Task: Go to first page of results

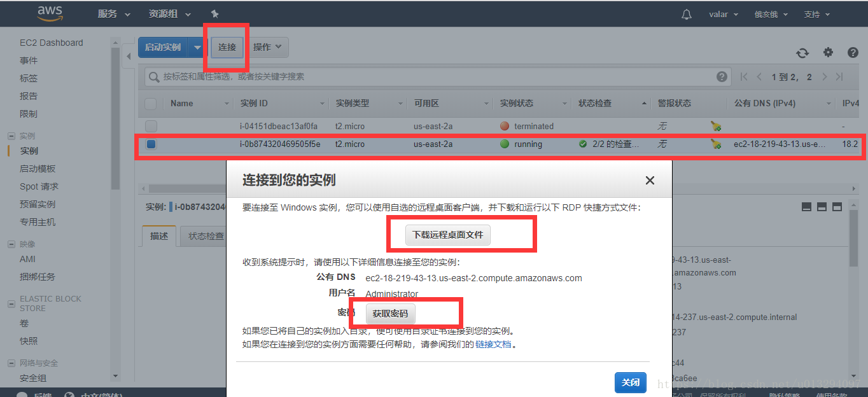Action: (744, 76)
